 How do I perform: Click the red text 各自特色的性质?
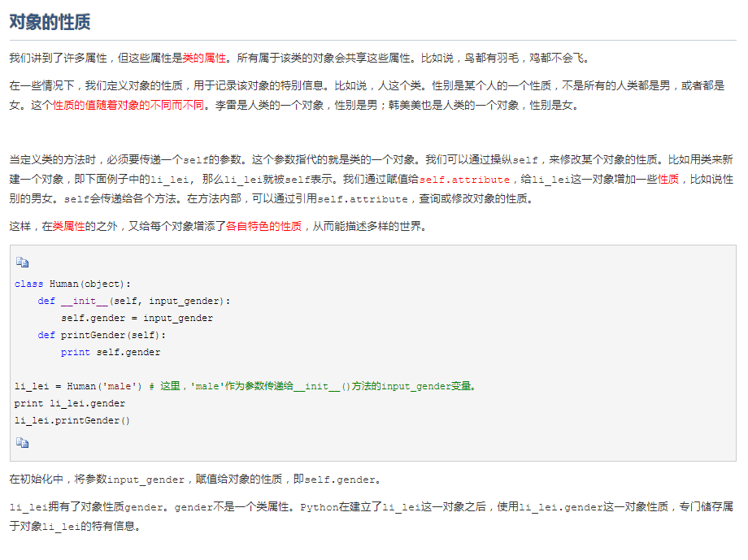[263, 226]
